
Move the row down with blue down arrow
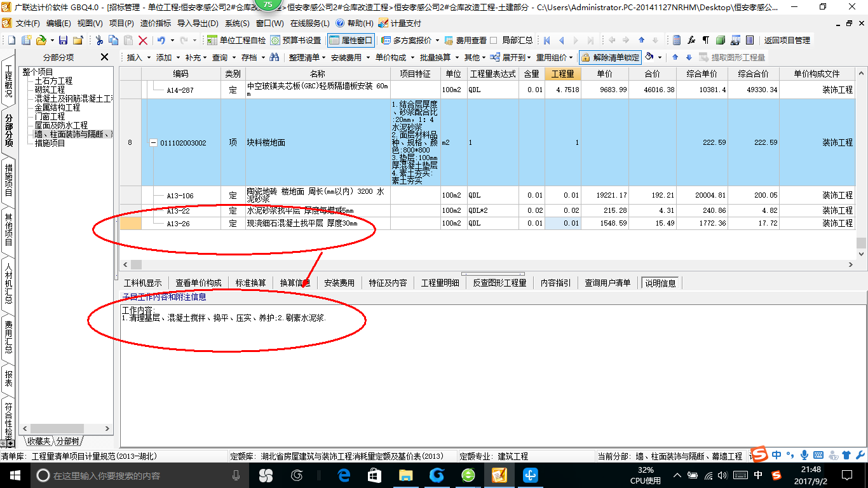tap(688, 57)
